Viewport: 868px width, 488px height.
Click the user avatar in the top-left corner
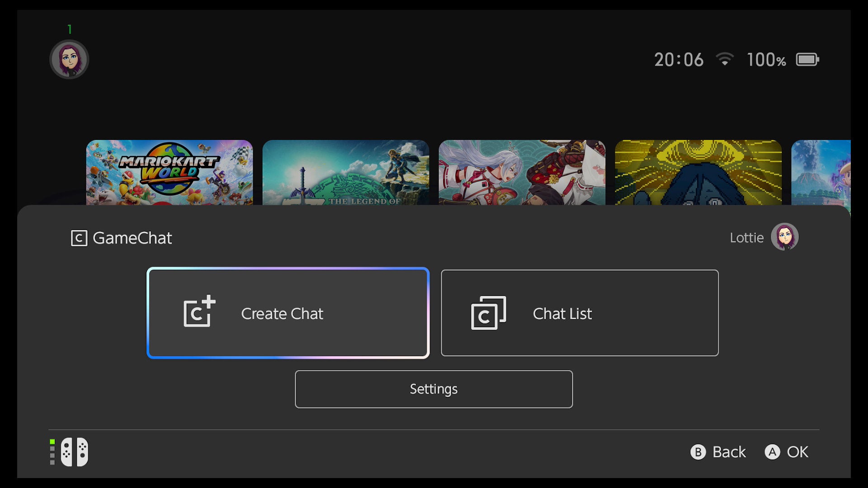(x=69, y=59)
